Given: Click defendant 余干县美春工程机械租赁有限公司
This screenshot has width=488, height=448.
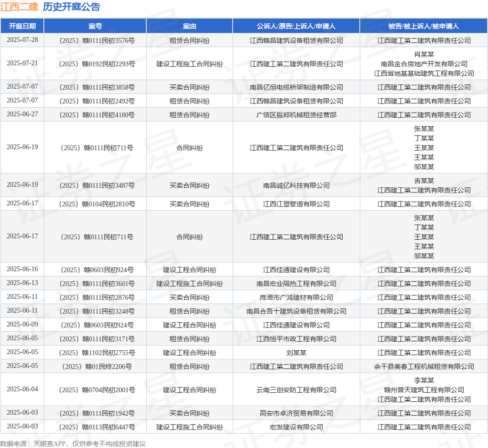Looking at the screenshot, I should pos(424,367).
